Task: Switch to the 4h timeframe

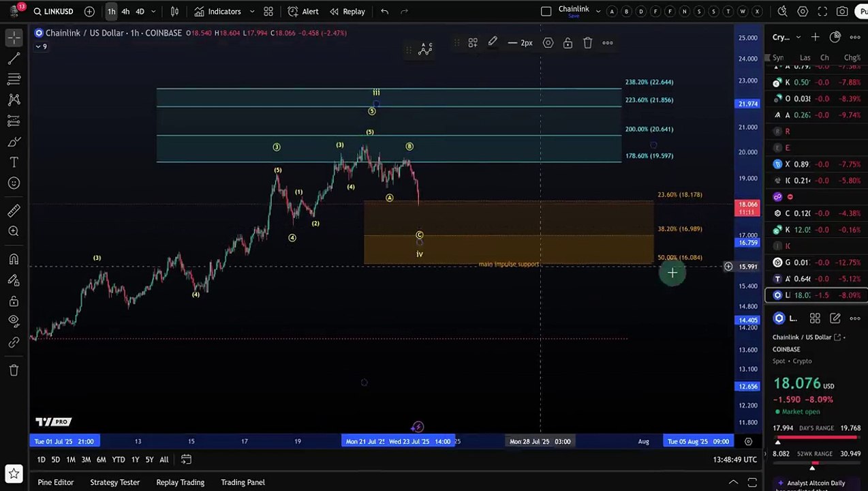Action: coord(125,11)
